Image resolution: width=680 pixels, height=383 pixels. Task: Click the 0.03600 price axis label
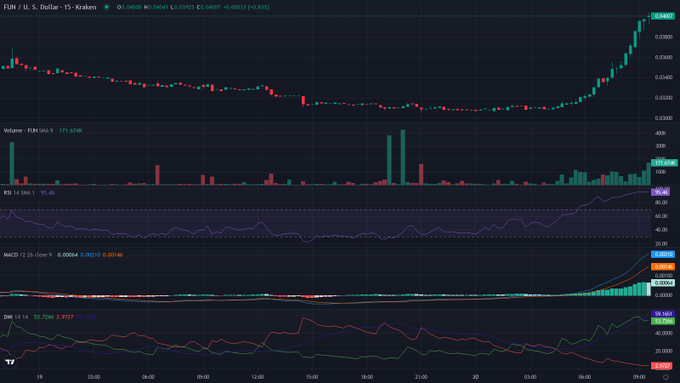coord(664,57)
